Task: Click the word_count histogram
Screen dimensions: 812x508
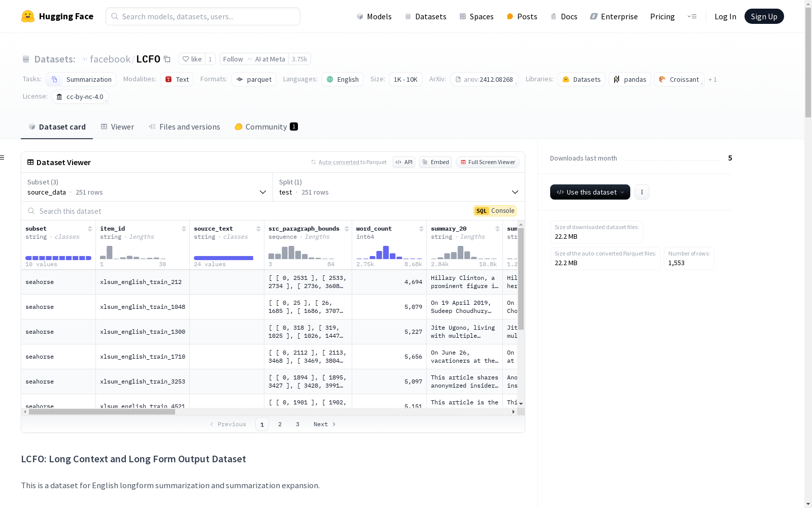Action: click(x=389, y=252)
